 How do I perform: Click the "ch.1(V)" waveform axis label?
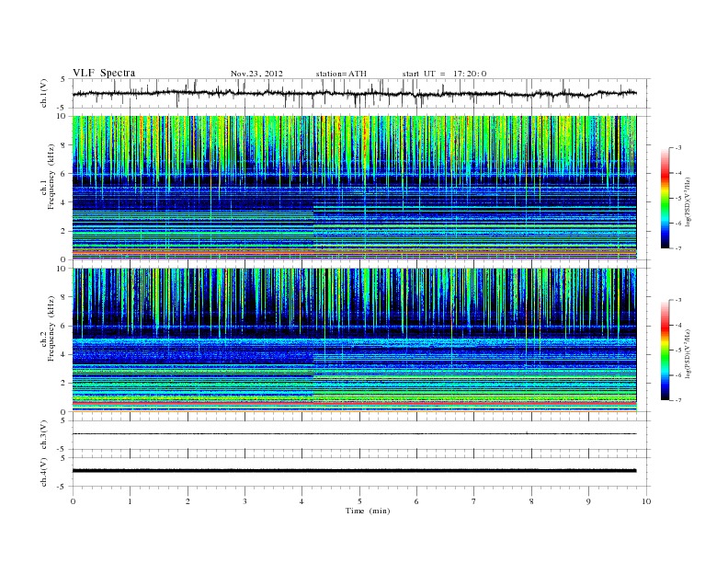(x=43, y=93)
